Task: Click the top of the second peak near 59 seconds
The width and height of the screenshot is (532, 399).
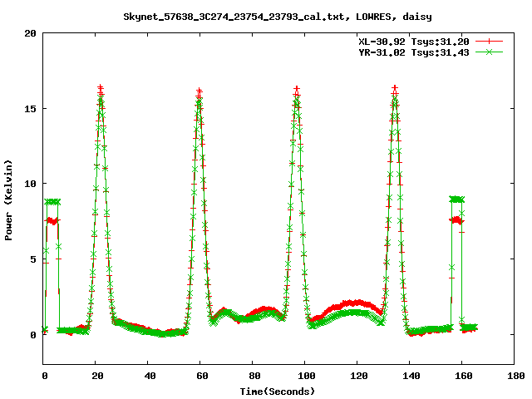Action: coord(199,91)
